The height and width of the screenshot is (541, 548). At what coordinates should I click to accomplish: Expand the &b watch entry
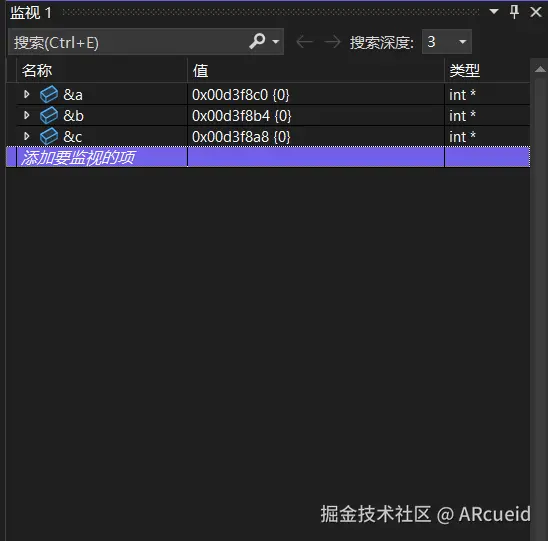[x=27, y=115]
